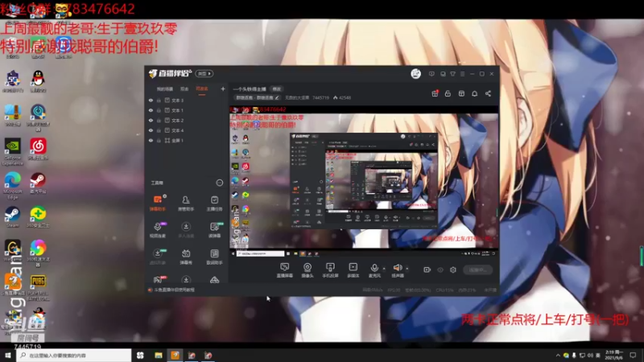This screenshot has height=362, width=644.
Task: Open the Task View taskbar button
Action: pos(140,355)
